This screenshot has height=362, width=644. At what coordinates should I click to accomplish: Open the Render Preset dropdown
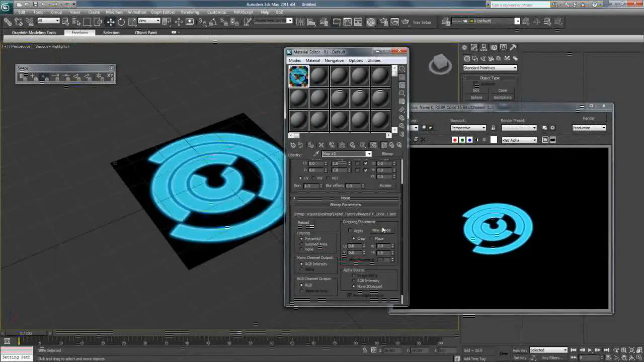coord(519,128)
